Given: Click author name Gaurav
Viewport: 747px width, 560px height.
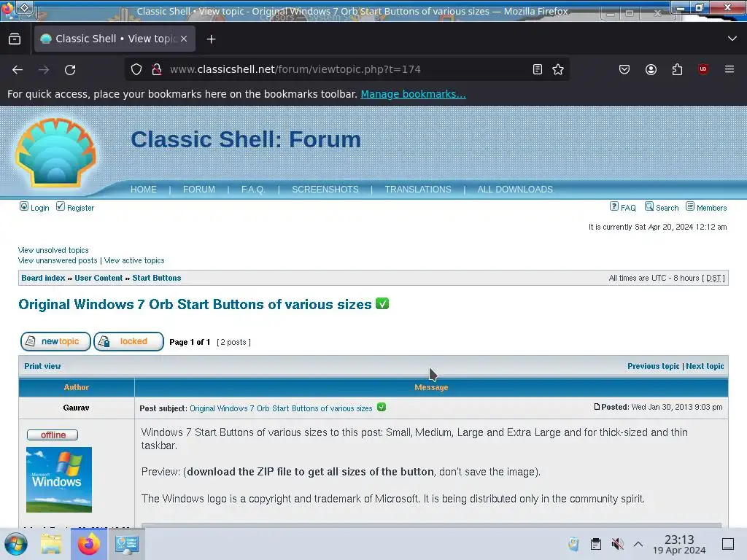Looking at the screenshot, I should pos(76,408).
